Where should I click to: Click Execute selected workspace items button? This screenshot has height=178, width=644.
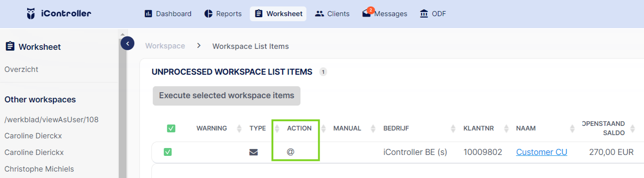(226, 96)
